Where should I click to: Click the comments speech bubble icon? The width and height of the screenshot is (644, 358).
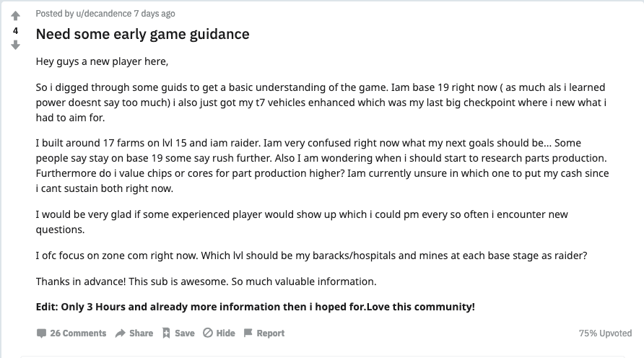[x=41, y=333]
